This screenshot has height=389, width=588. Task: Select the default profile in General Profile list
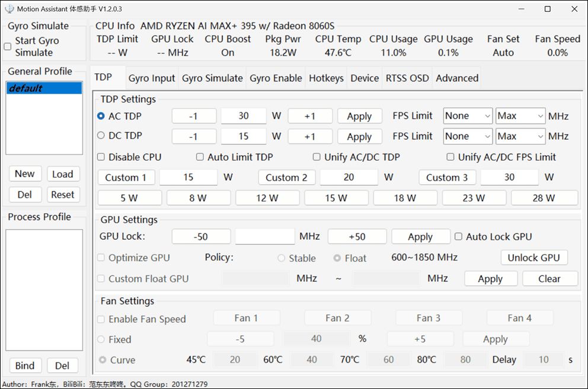pyautogui.click(x=44, y=88)
